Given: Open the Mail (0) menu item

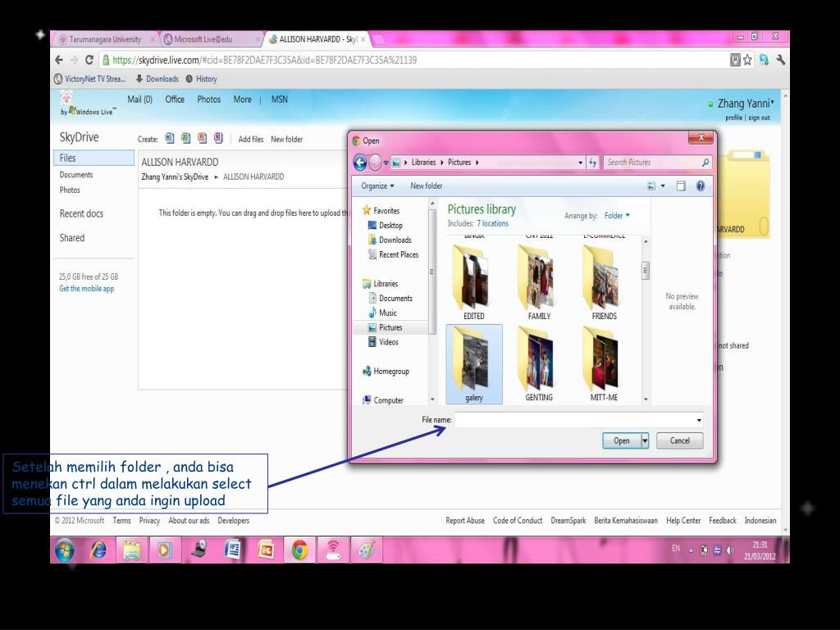Looking at the screenshot, I should tap(139, 99).
